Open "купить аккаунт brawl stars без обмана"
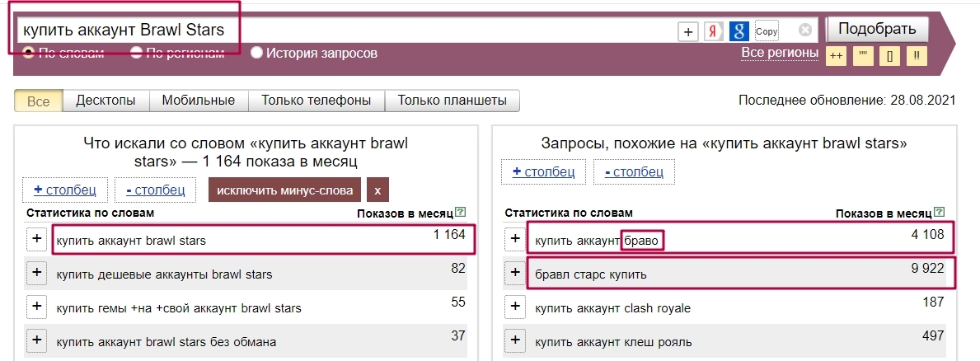The image size is (980, 361). (x=166, y=342)
